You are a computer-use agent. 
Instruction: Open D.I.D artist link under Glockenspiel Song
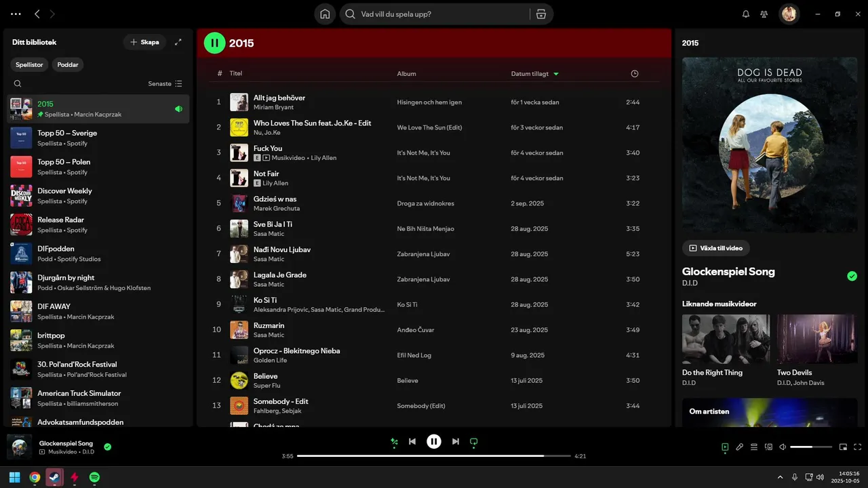pos(689,283)
